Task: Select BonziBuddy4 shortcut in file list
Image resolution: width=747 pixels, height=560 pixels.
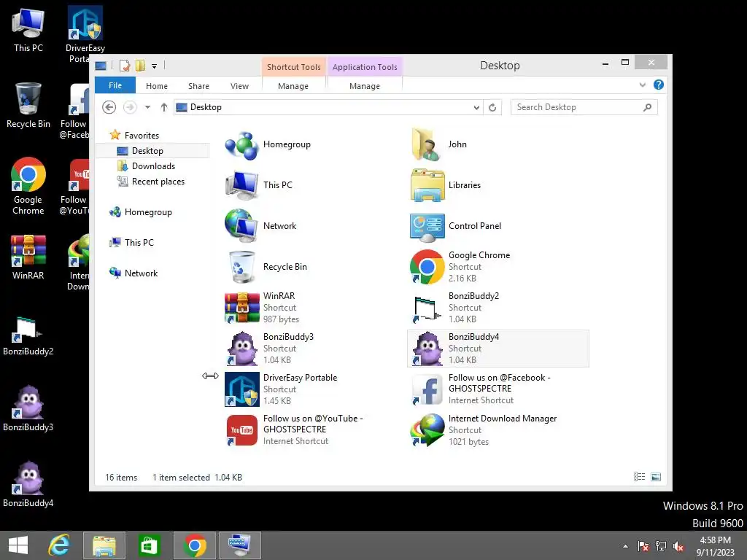Action: [x=498, y=349]
